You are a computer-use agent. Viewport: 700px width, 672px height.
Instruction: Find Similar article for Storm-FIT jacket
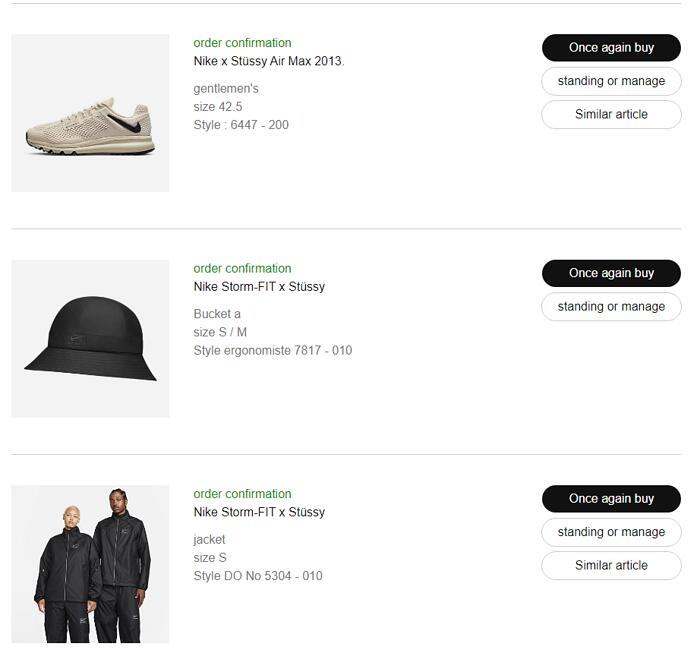tap(611, 565)
